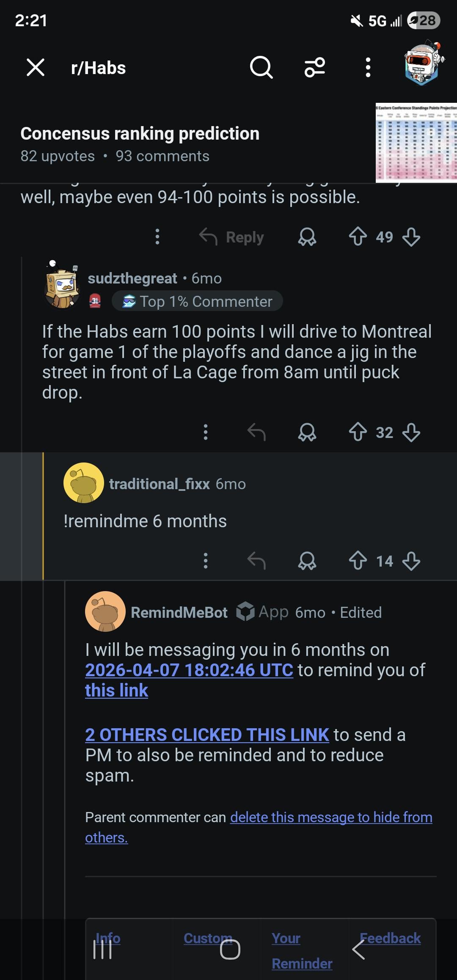Upvote traditional_fixx's remindme comment
This screenshot has height=980, width=457.
click(358, 561)
